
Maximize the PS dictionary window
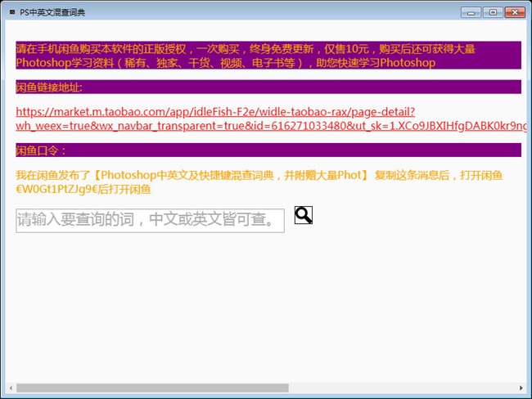(x=493, y=12)
